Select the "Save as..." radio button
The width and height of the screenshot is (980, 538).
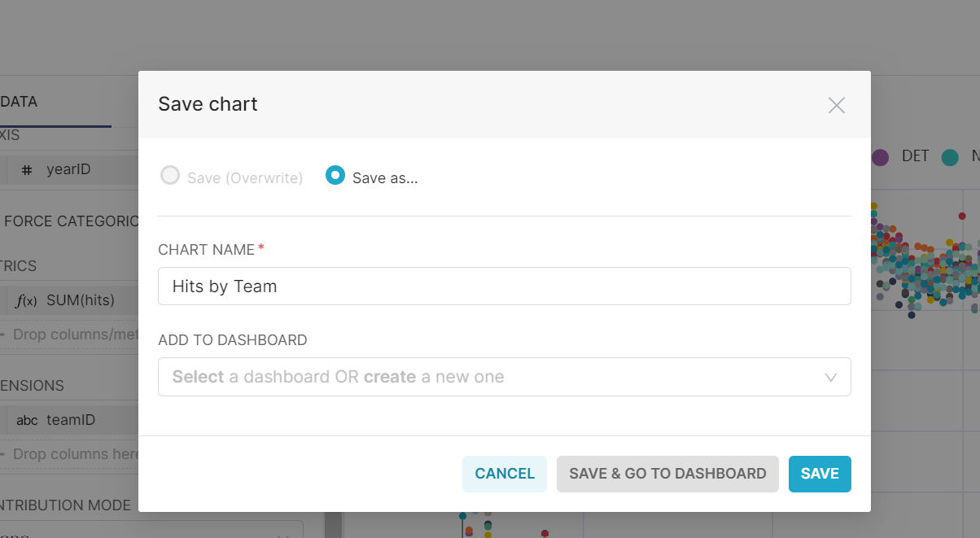click(335, 177)
